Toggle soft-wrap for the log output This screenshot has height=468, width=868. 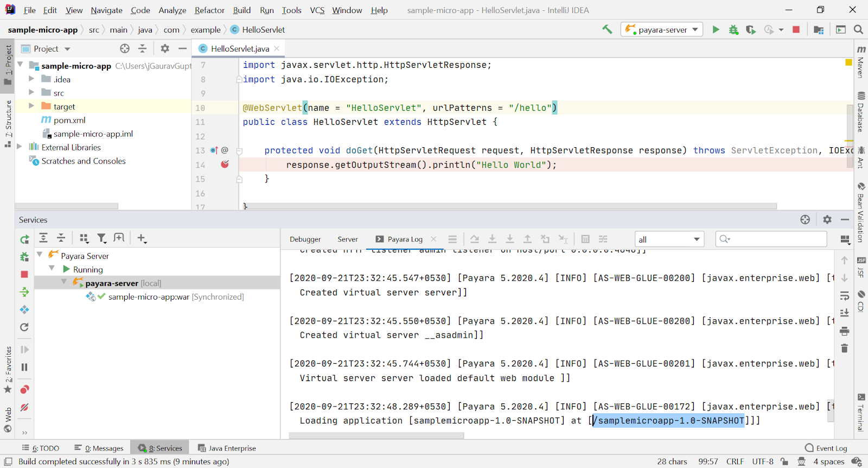click(844, 296)
